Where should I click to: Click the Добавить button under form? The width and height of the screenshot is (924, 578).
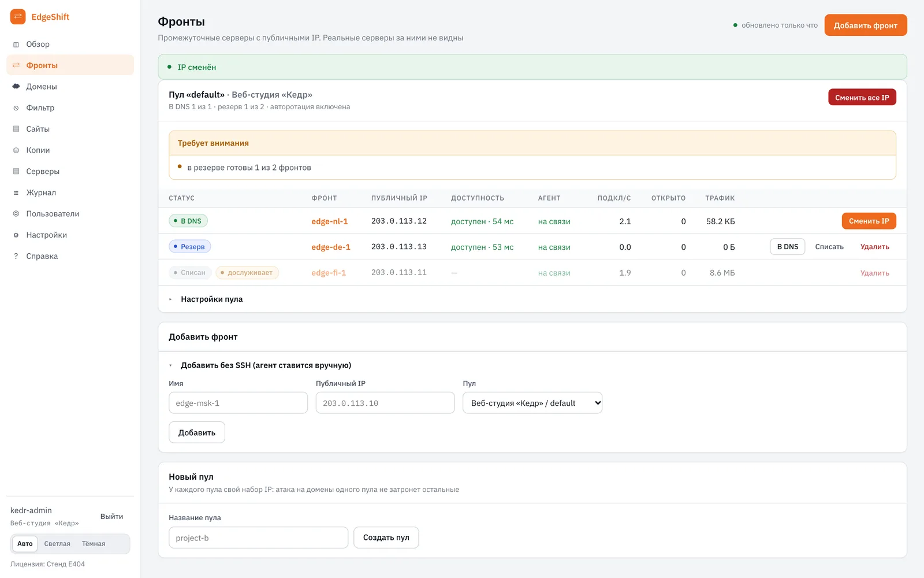(197, 432)
